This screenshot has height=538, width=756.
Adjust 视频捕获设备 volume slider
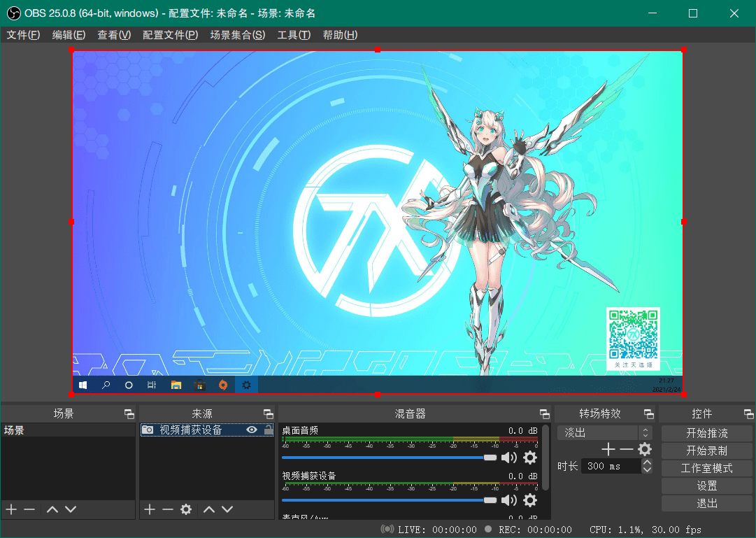point(389,500)
